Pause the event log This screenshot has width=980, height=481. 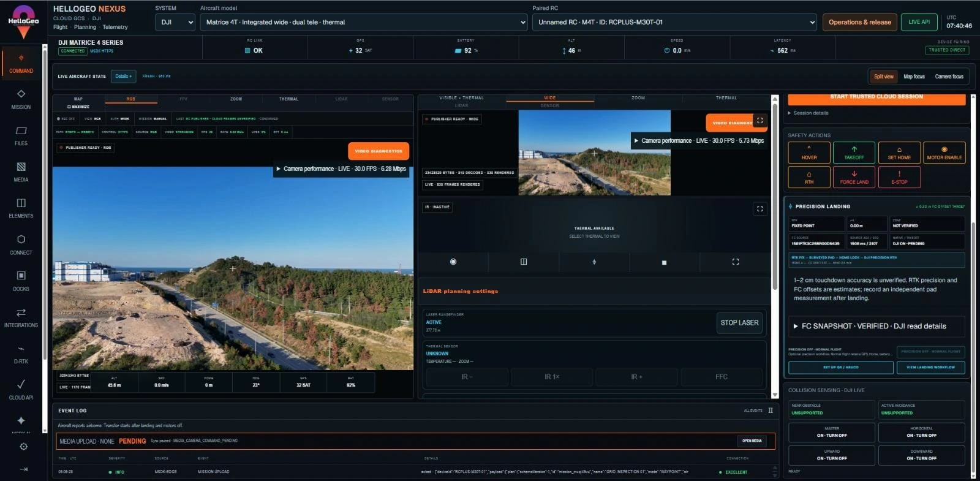click(771, 411)
